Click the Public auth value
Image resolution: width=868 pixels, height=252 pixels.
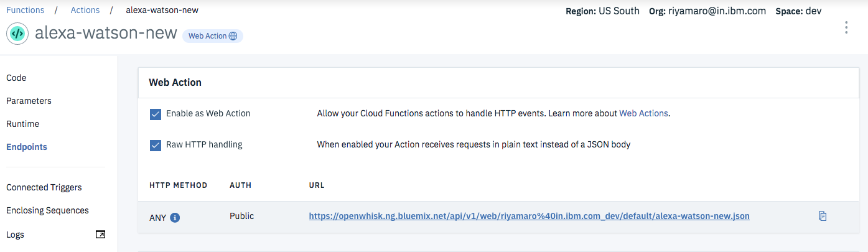242,217
